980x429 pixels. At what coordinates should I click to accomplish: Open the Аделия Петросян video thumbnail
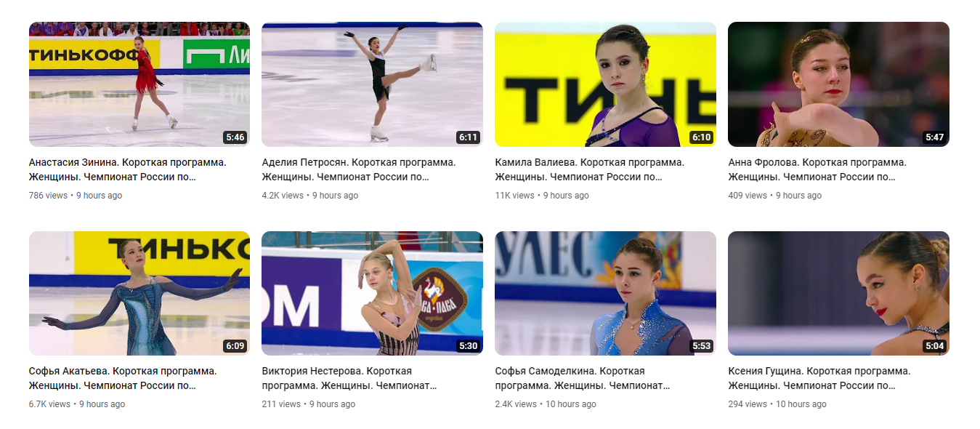pyautogui.click(x=372, y=84)
